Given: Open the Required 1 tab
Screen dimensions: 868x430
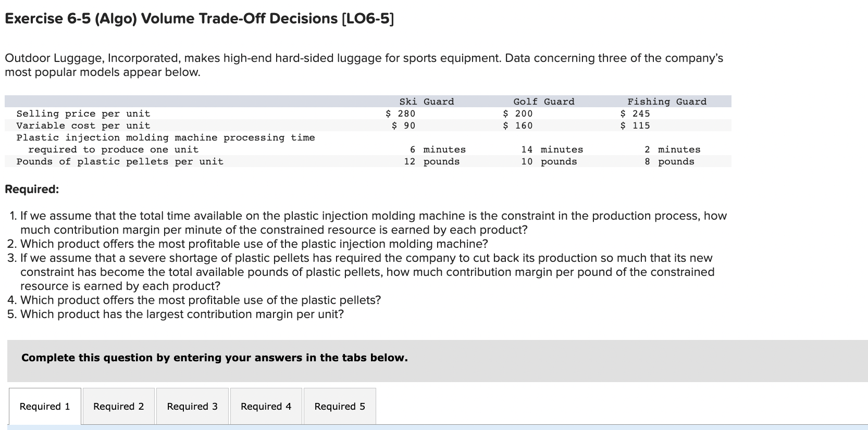Looking at the screenshot, I should point(45,406).
